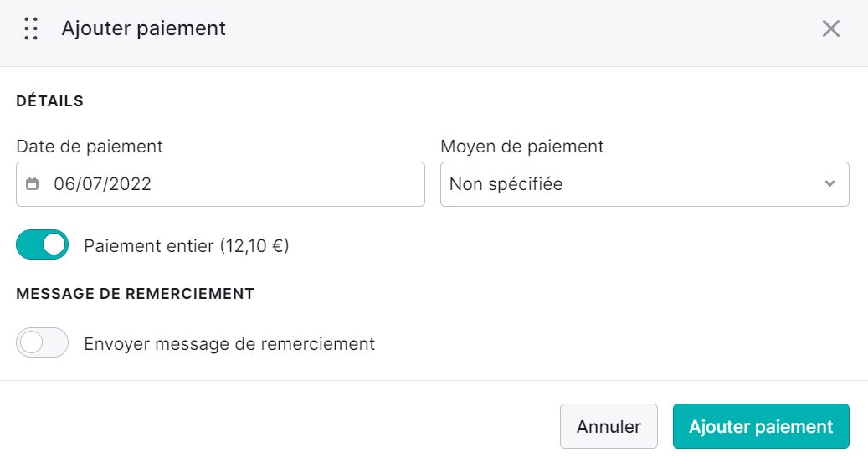Click the MESSAGE DE REMERCIEMENT section heading
Viewport: 868px width, 463px height.
[135, 294]
